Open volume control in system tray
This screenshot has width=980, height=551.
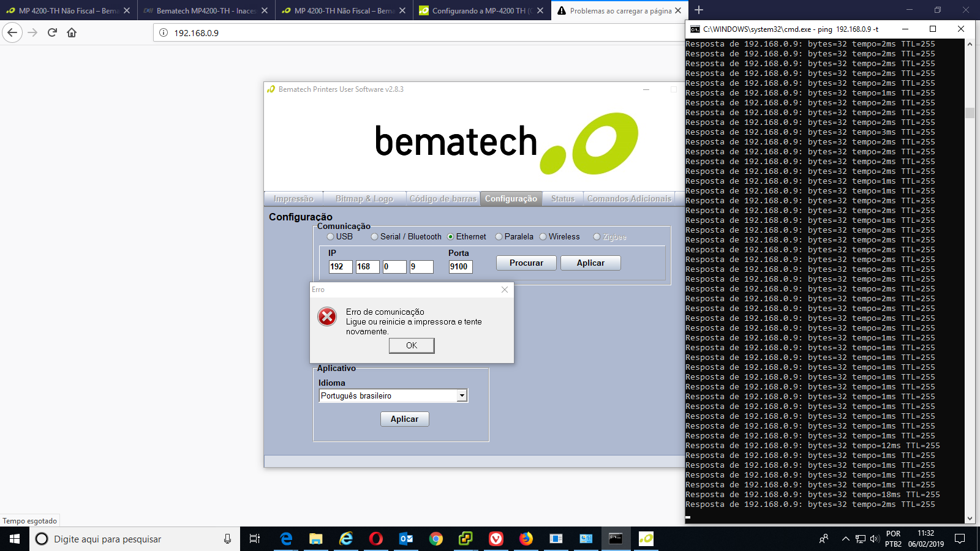(874, 539)
